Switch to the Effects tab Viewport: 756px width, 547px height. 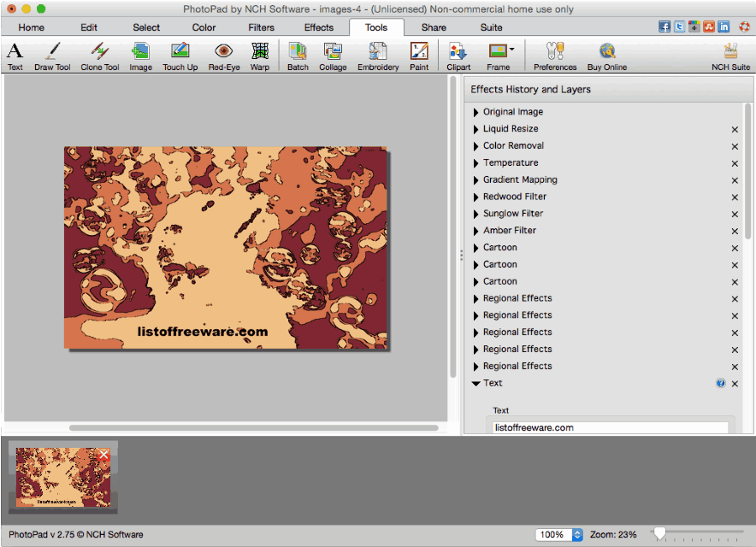(318, 26)
